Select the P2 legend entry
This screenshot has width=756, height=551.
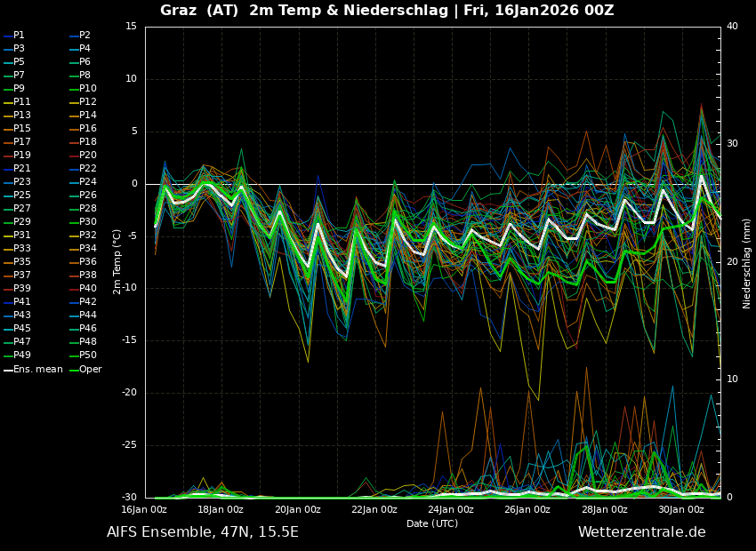coord(80,36)
